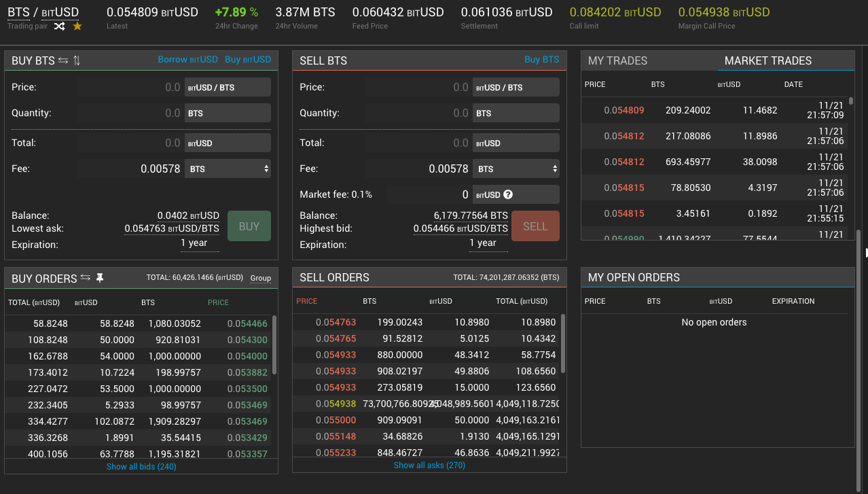Select buy order at price 0.054300

point(138,340)
